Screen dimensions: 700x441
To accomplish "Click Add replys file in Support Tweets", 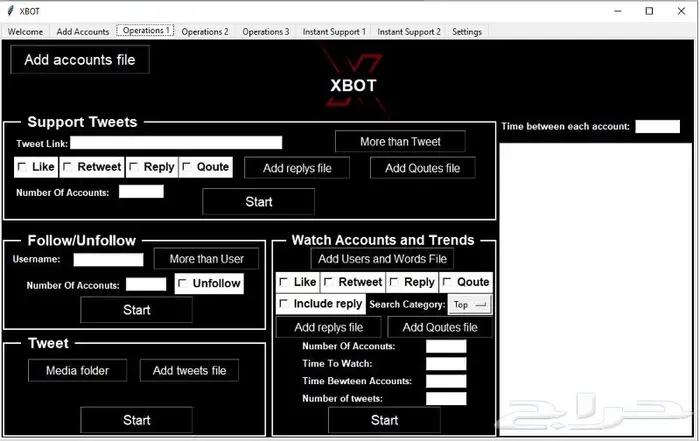I will [297, 168].
